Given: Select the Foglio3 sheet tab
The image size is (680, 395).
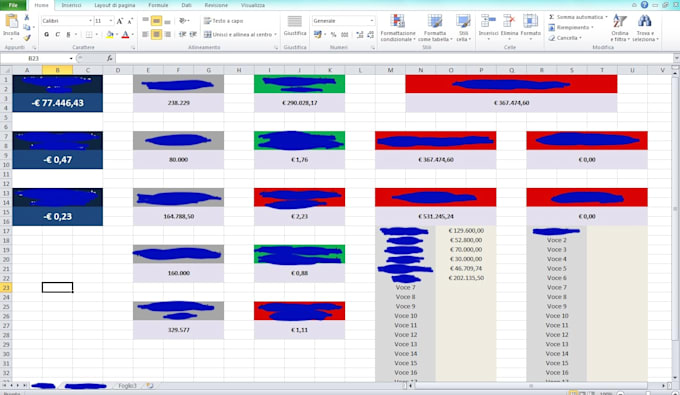Looking at the screenshot, I should point(127,385).
